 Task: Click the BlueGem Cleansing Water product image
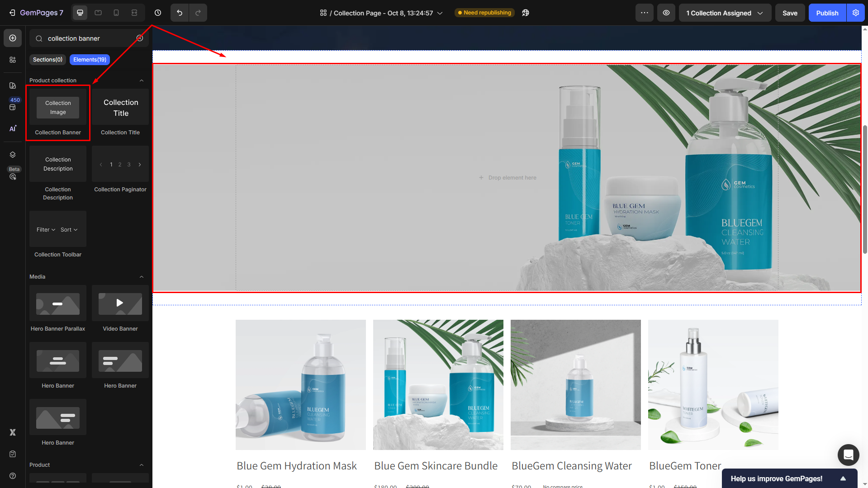click(576, 385)
